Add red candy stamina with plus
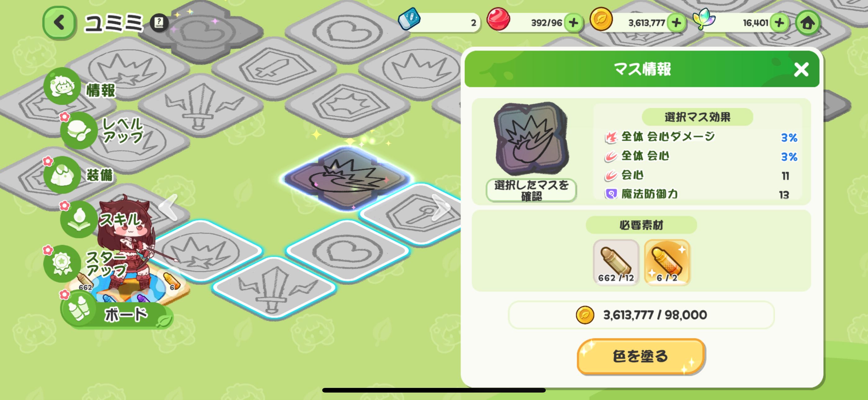The width and height of the screenshot is (868, 400). (573, 23)
